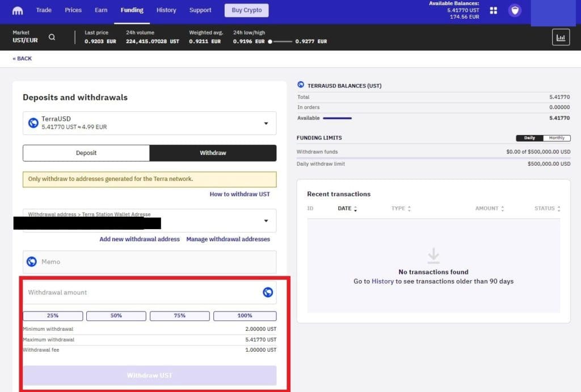This screenshot has height=392, width=581.
Task: Expand the TerraUSD currency dropdown
Action: point(266,123)
